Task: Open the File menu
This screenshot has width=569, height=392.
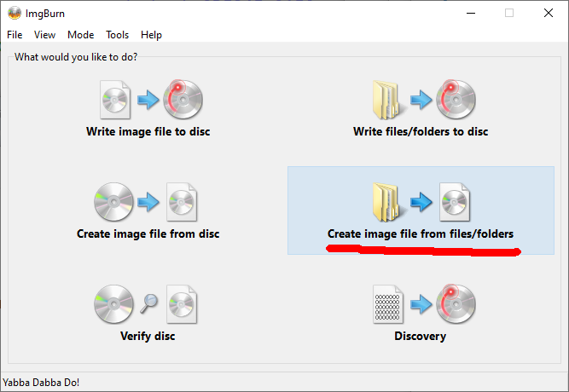Action: (15, 35)
